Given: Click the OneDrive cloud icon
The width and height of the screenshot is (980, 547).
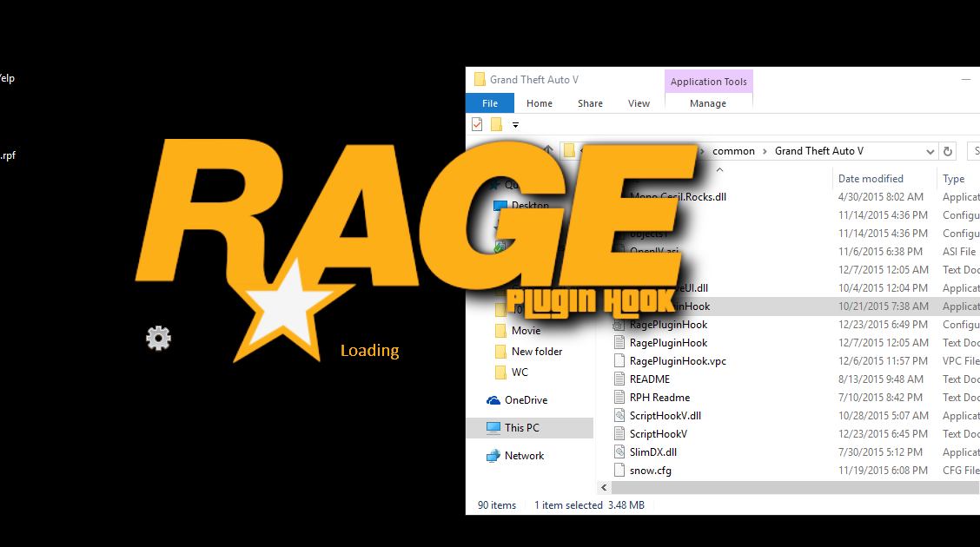Looking at the screenshot, I should (493, 400).
